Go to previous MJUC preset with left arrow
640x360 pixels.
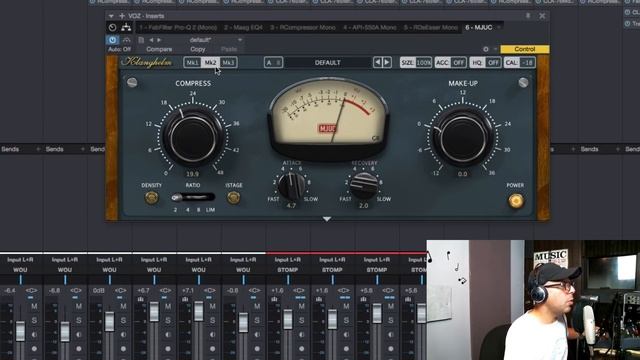pyautogui.click(x=378, y=62)
